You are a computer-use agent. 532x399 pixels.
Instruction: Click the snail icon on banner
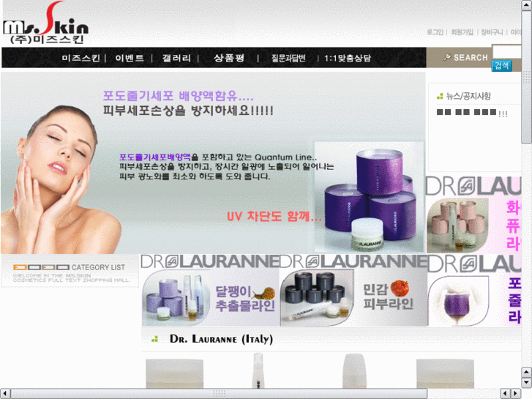tap(263, 293)
